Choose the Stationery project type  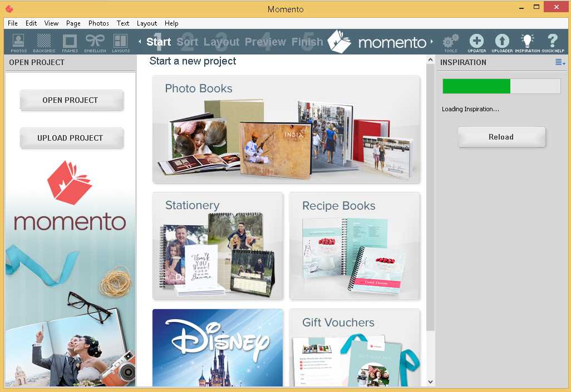pos(218,246)
